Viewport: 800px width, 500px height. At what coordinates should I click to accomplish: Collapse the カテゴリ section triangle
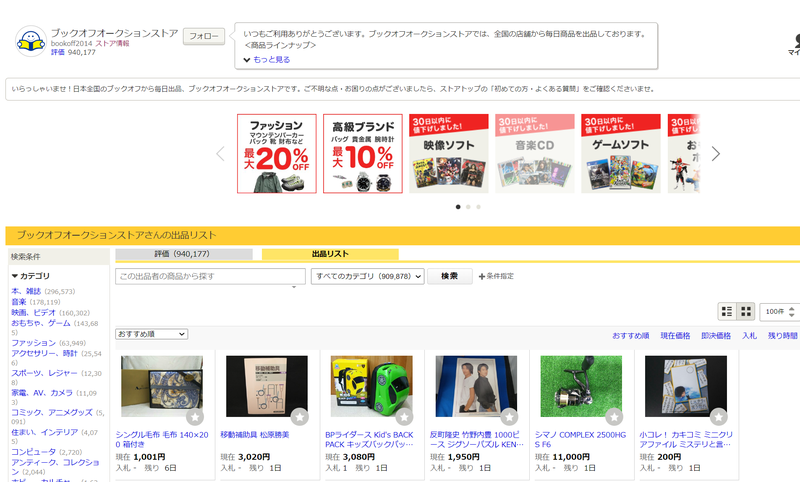[x=15, y=276]
